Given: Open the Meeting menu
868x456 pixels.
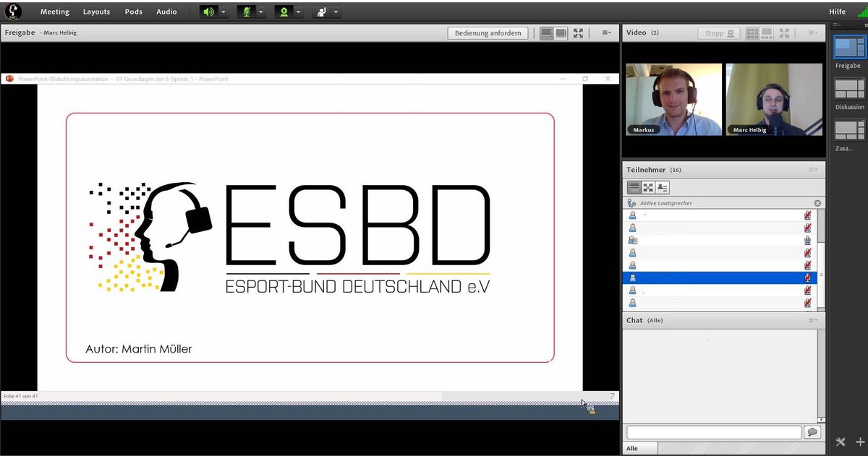Looking at the screenshot, I should (x=55, y=12).
